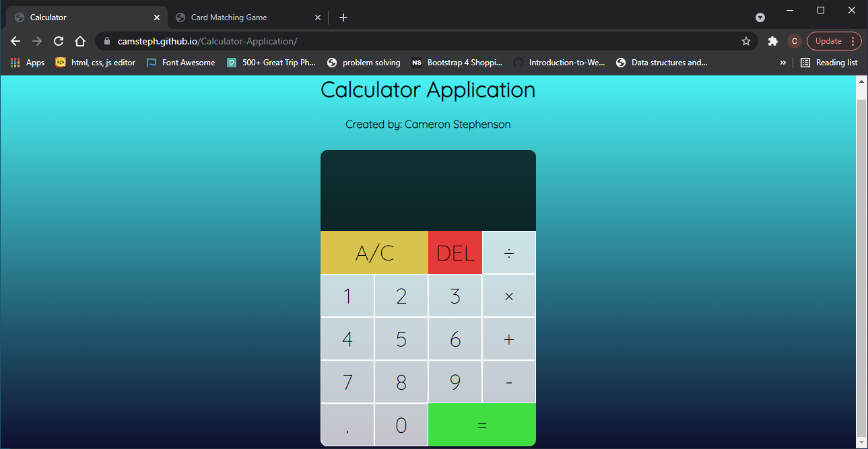The width and height of the screenshot is (868, 449).
Task: Open the Chrome three-dot menu
Action: pos(853,41)
